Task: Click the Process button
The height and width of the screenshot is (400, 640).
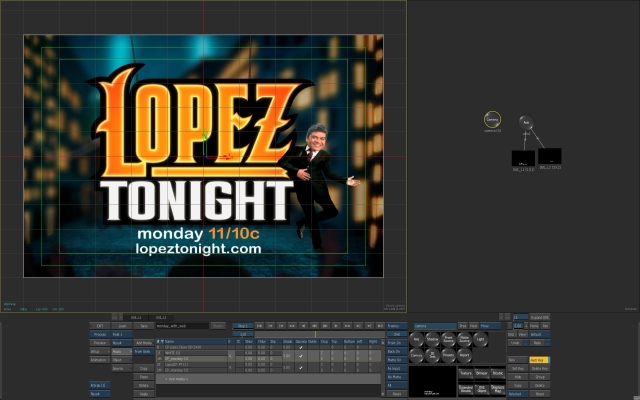Action: pyautogui.click(x=100, y=334)
